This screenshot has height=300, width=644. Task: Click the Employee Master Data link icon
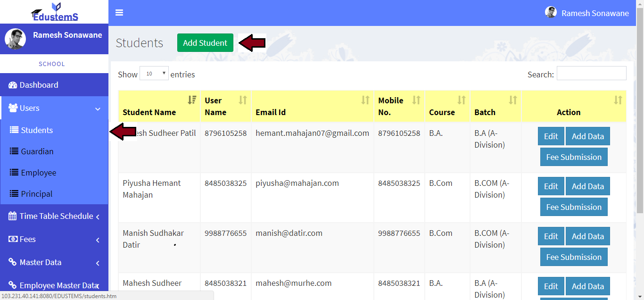[x=13, y=285]
